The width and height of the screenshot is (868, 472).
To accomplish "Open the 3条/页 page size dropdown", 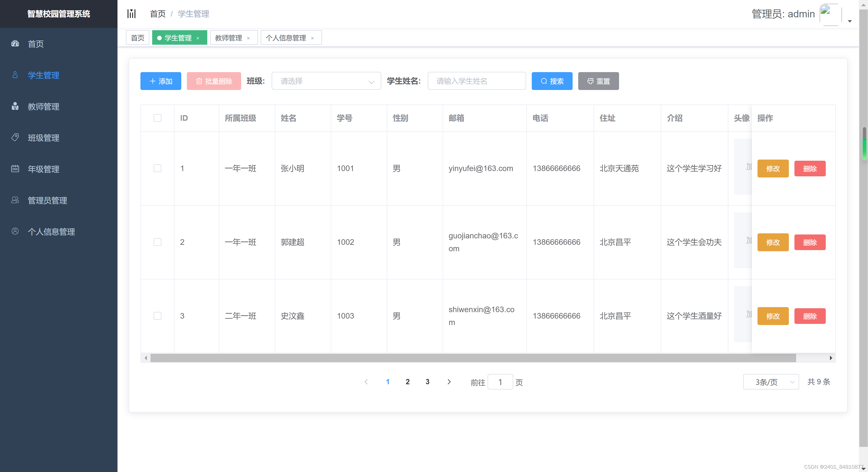I will coord(771,382).
